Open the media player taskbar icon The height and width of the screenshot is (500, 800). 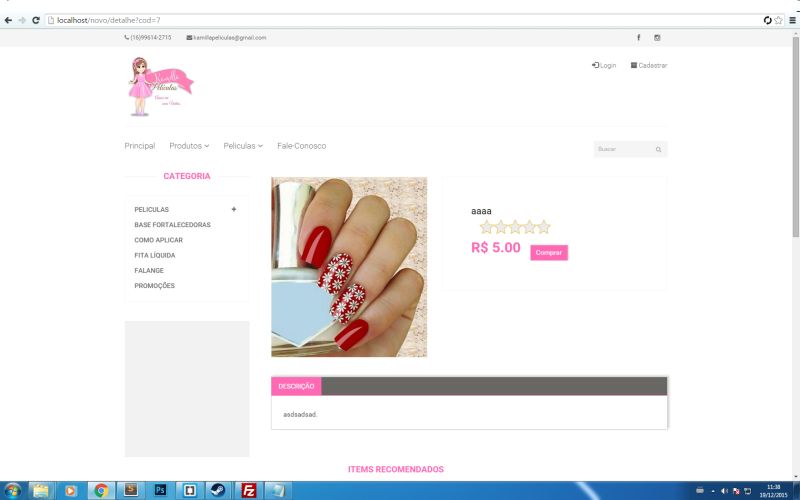pyautogui.click(x=70, y=491)
